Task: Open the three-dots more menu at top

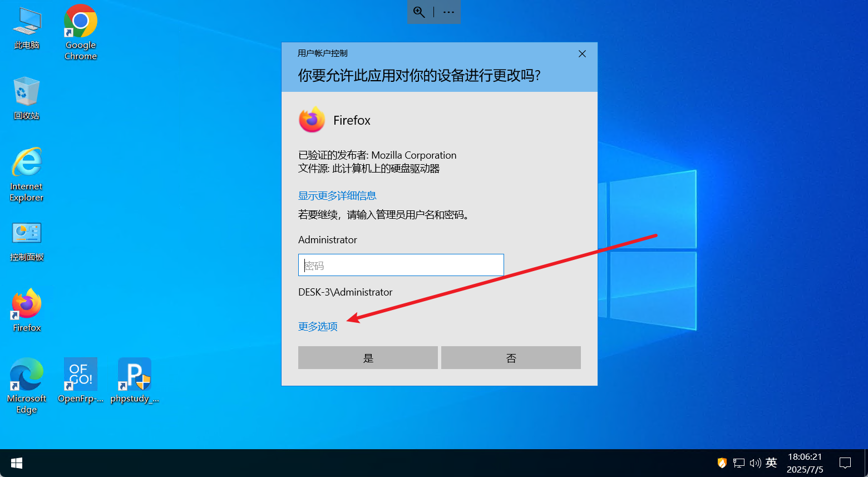Action: click(448, 12)
